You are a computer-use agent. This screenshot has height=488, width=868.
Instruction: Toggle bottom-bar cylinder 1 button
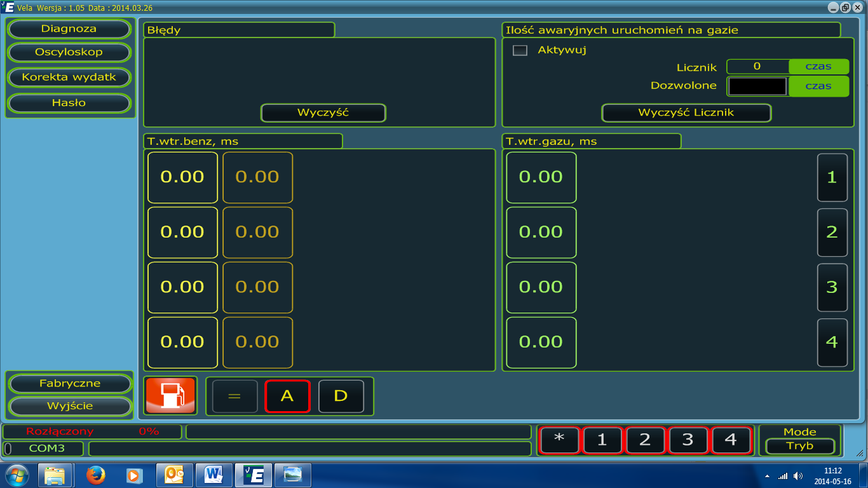pyautogui.click(x=602, y=440)
